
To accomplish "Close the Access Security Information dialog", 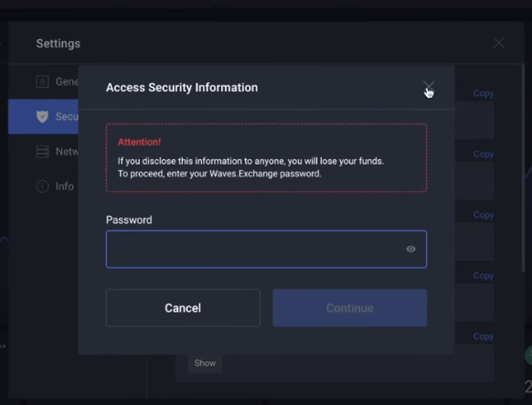I will [429, 87].
